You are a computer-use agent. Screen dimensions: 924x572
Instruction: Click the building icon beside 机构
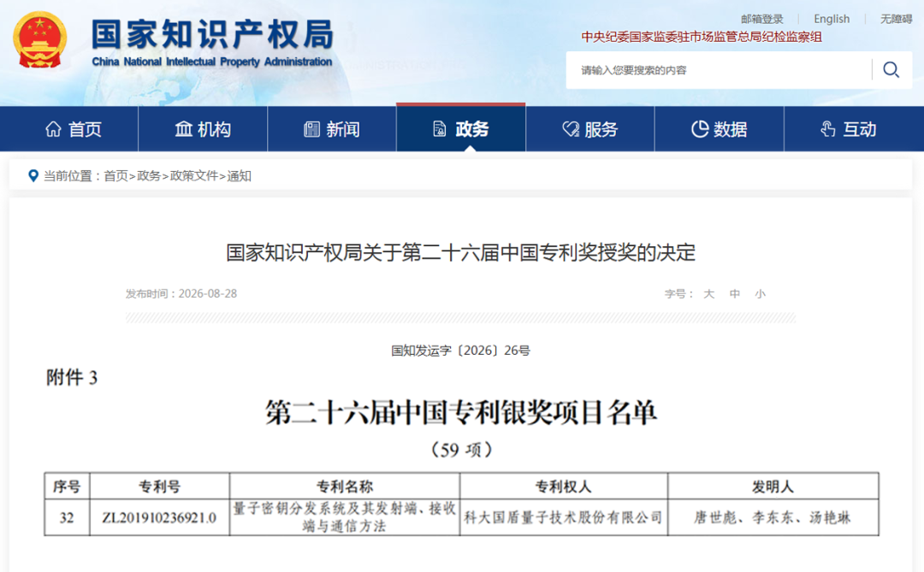click(x=184, y=129)
